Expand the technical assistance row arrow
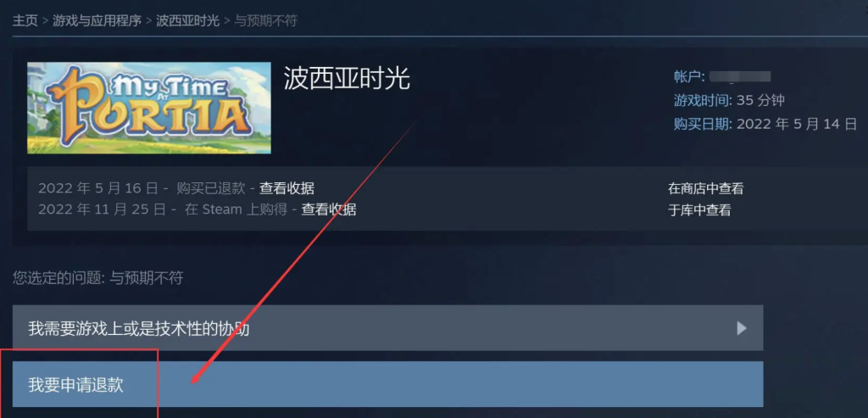The height and width of the screenshot is (418, 868). click(742, 328)
